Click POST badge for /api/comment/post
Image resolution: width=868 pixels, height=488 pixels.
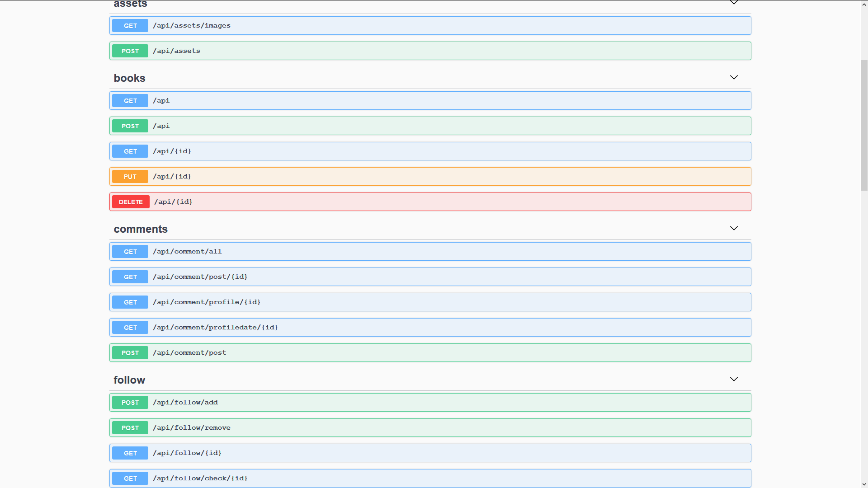[x=130, y=353]
